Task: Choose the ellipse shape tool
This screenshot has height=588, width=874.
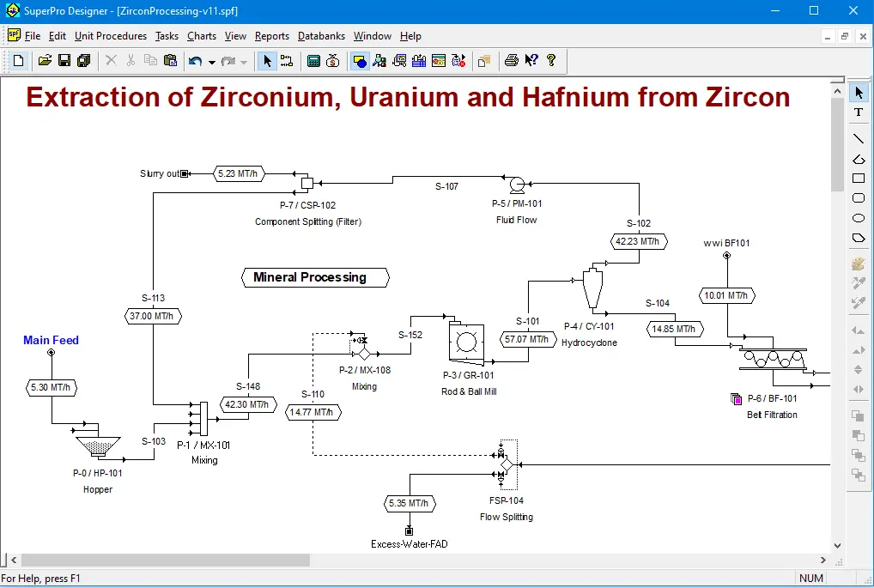Action: (x=858, y=218)
